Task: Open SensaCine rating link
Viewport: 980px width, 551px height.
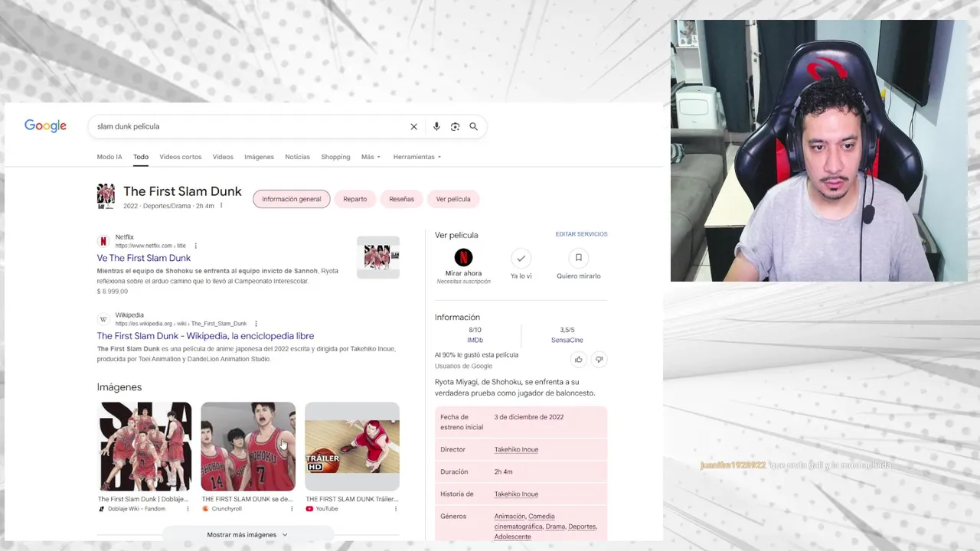Action: (567, 340)
